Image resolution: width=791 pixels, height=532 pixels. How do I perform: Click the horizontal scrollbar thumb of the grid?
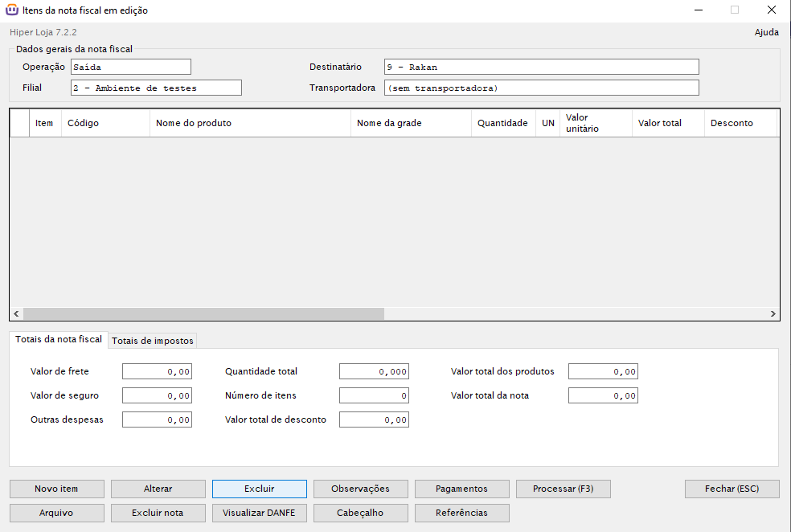pos(204,313)
